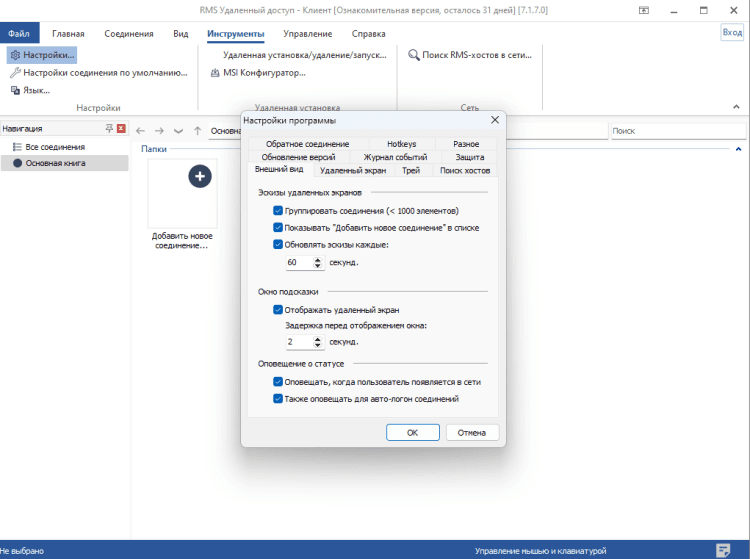Click the notes icon in status bar
This screenshot has width=750, height=559.
point(723,550)
